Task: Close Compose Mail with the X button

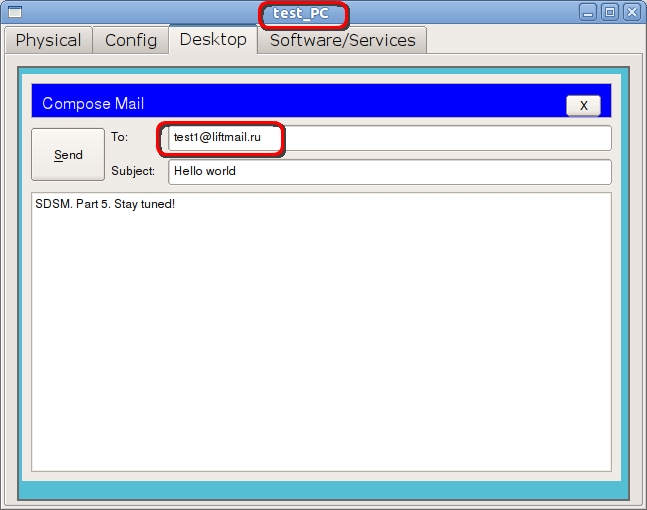Action: point(583,105)
